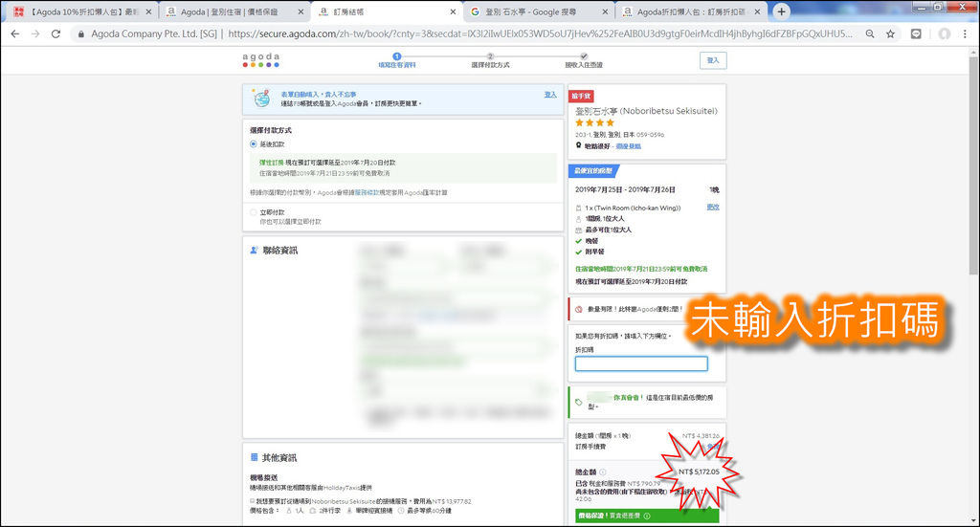Image resolution: width=980 pixels, height=527 pixels.
Task: Click the 機場接送 heading
Action: coord(262,477)
